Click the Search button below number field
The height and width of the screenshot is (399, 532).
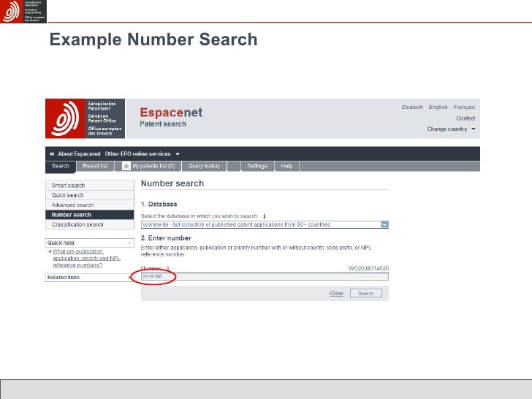tap(365, 294)
